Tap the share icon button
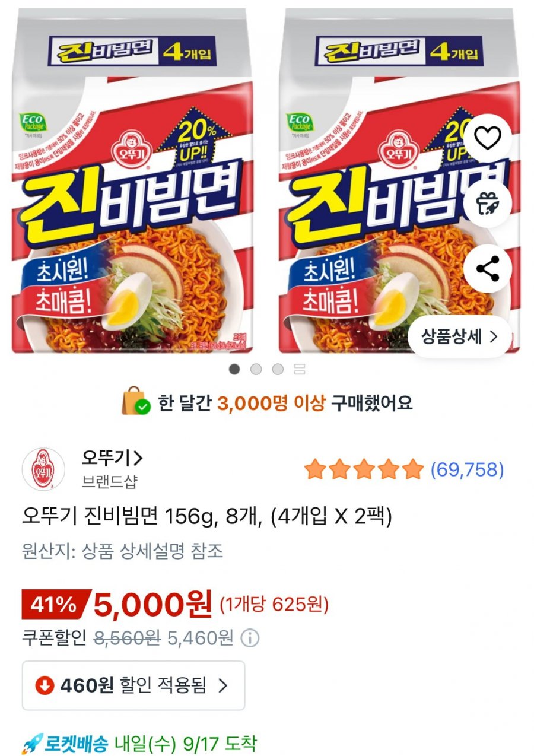The width and height of the screenshot is (534, 756). tap(488, 269)
